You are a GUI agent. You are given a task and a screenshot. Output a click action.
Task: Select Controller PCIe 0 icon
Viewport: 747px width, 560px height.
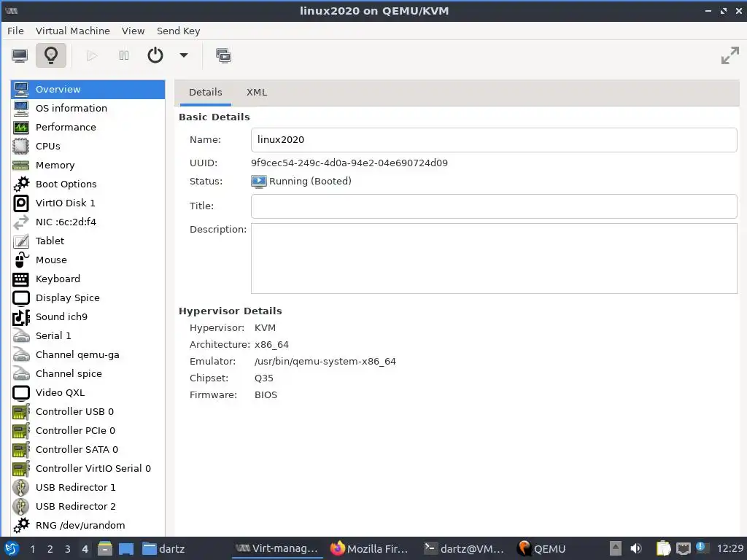coord(21,431)
